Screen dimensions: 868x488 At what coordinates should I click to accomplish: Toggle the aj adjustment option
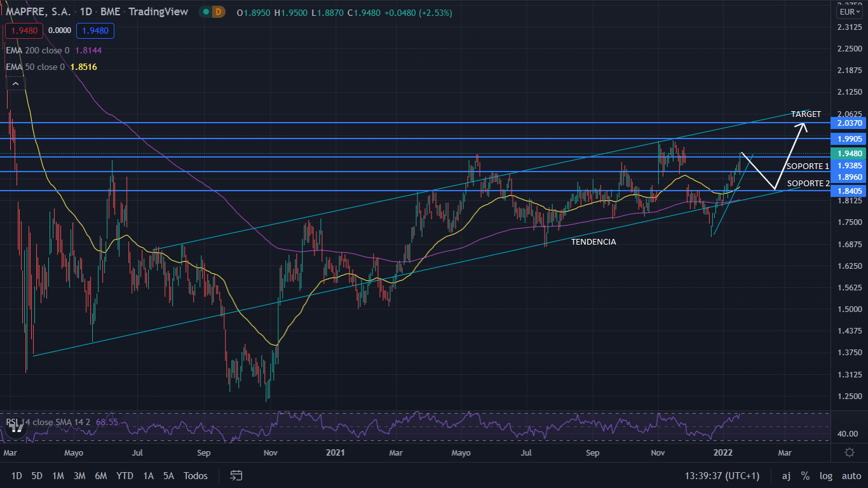786,475
